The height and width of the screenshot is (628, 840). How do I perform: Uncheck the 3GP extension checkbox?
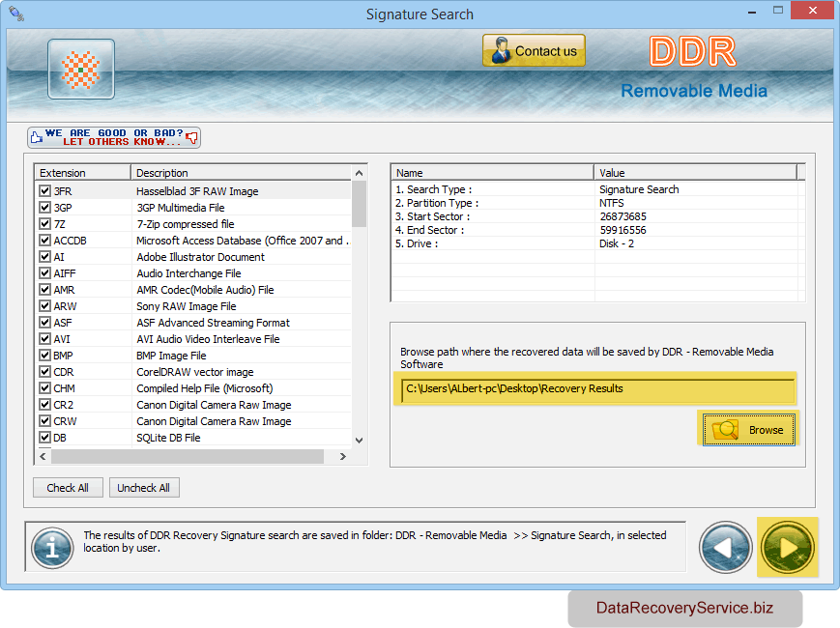(45, 207)
